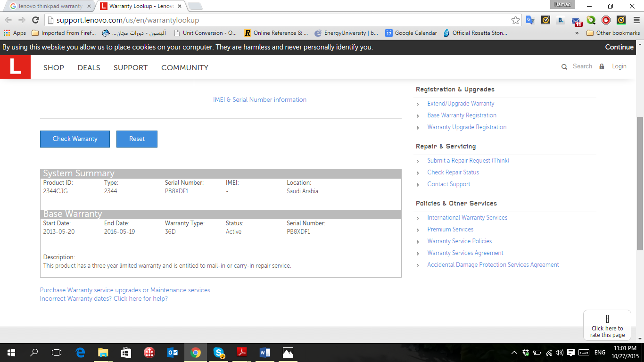
Task: Click the Wi-Fi network tray icon
Action: point(549,353)
